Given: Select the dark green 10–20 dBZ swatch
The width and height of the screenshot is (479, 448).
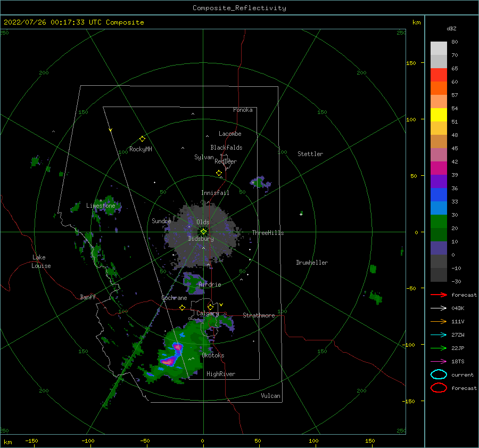Looking at the screenshot, I should coord(439,234).
